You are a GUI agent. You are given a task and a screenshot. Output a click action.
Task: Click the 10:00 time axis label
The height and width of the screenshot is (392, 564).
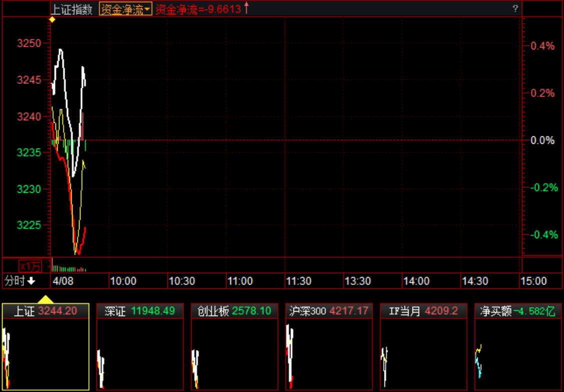(x=123, y=281)
